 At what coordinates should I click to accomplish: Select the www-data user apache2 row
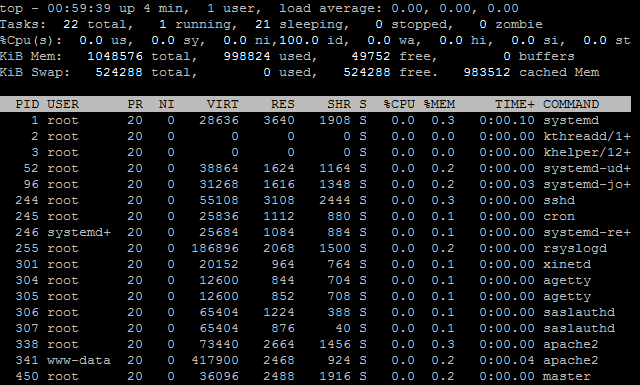pos(315,360)
